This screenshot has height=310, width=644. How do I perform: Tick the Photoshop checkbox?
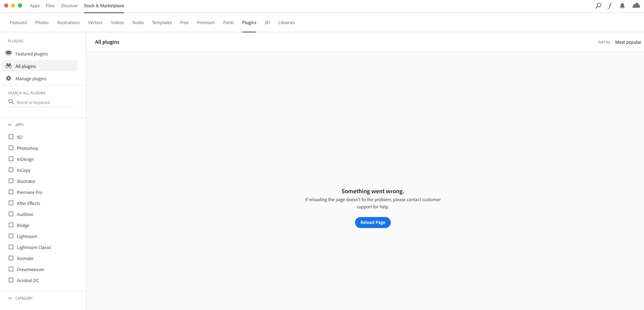[11, 148]
